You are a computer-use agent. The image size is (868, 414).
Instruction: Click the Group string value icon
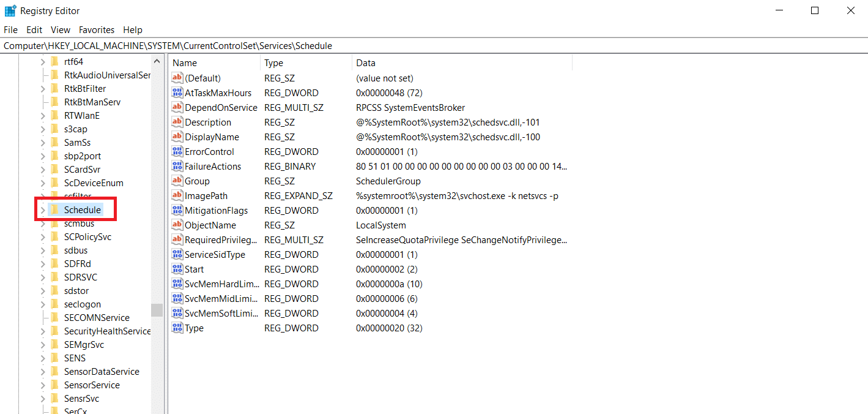tap(177, 181)
